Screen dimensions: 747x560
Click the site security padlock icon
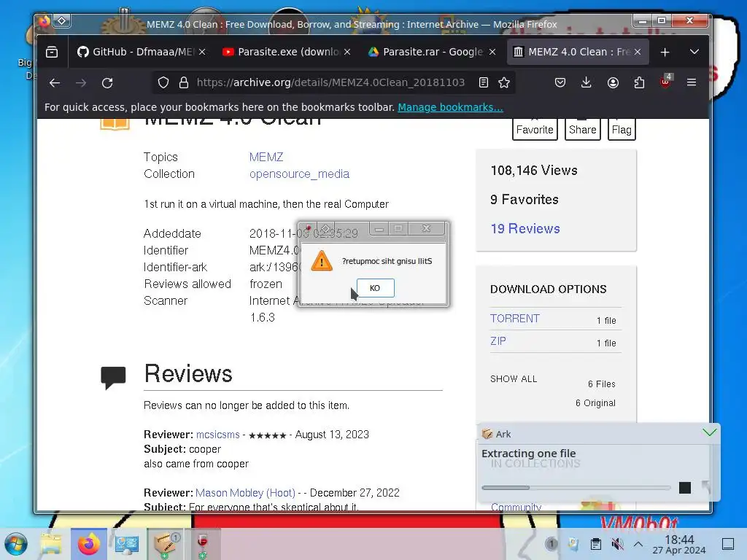[184, 83]
